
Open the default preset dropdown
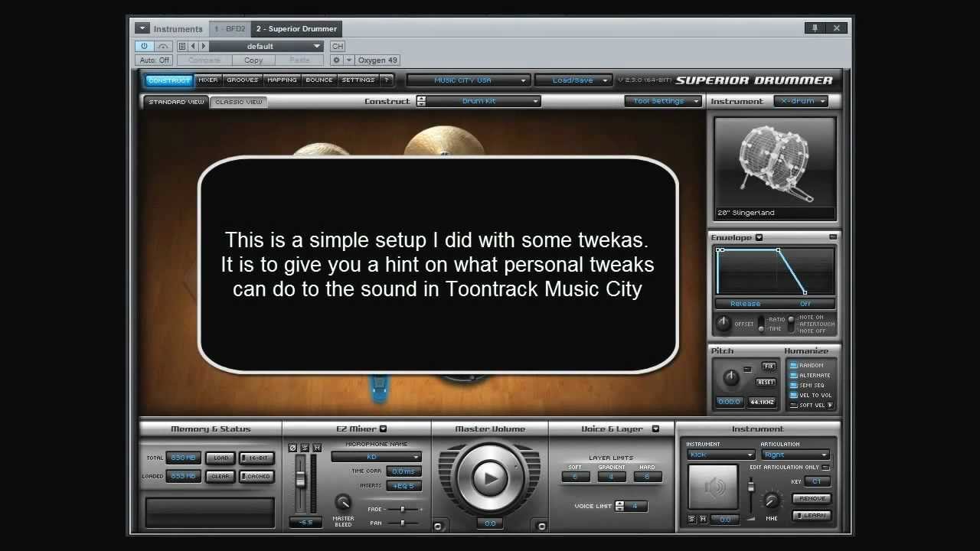point(266,46)
